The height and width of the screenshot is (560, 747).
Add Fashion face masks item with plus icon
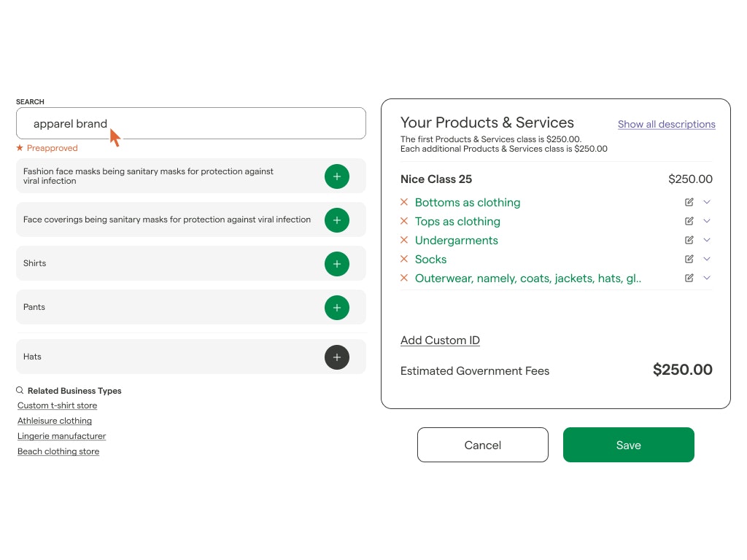pos(337,176)
